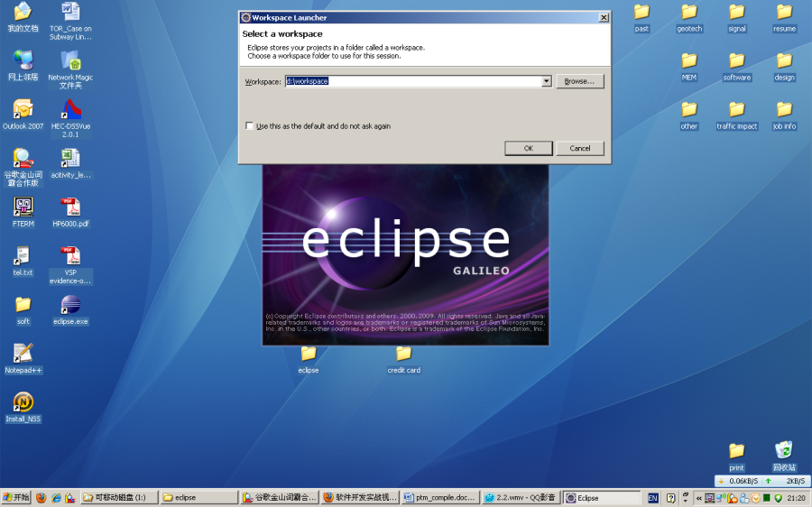812x507 pixels.
Task: Select the MEM folder icon
Action: click(689, 68)
